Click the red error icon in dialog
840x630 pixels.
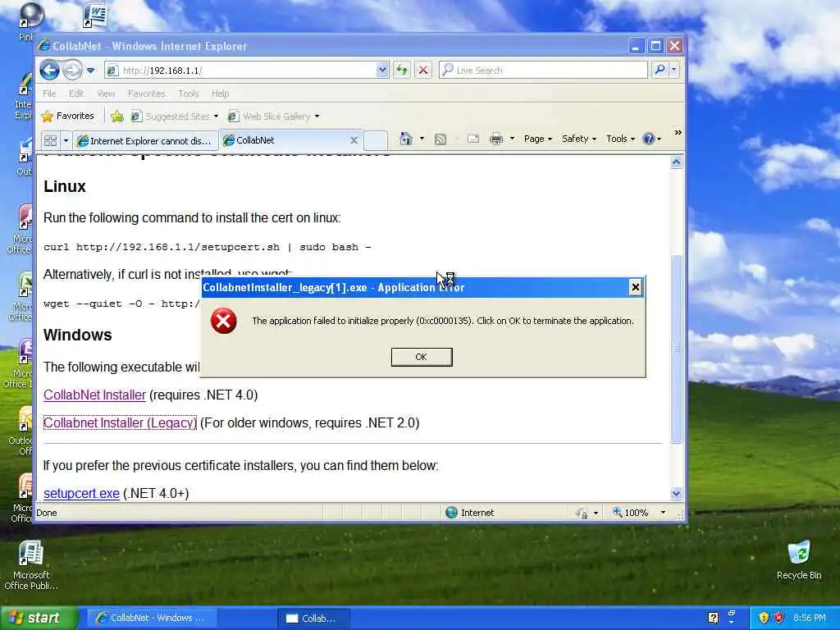click(223, 321)
